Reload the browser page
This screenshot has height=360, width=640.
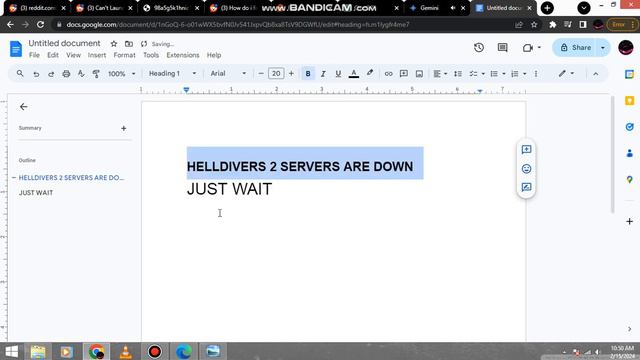coord(40,25)
